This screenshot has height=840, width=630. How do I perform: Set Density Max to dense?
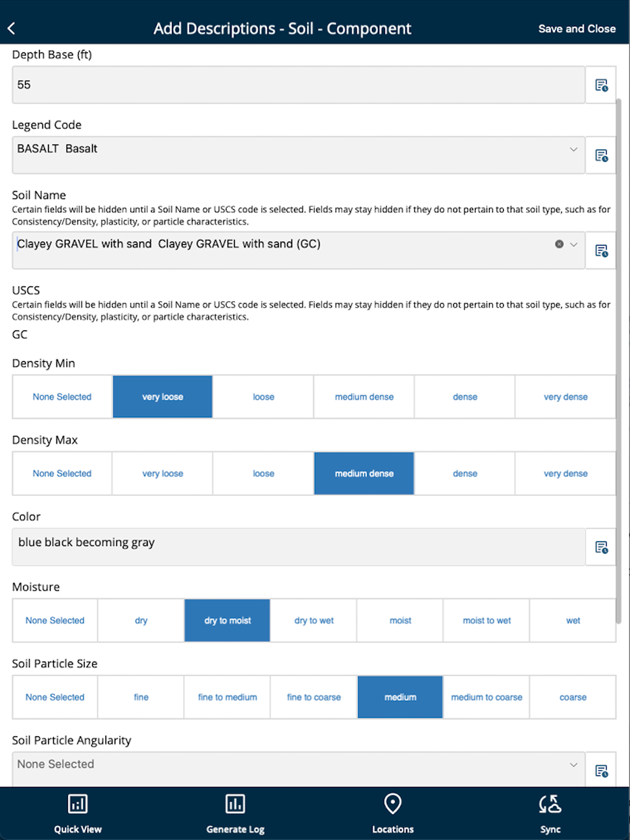(465, 473)
